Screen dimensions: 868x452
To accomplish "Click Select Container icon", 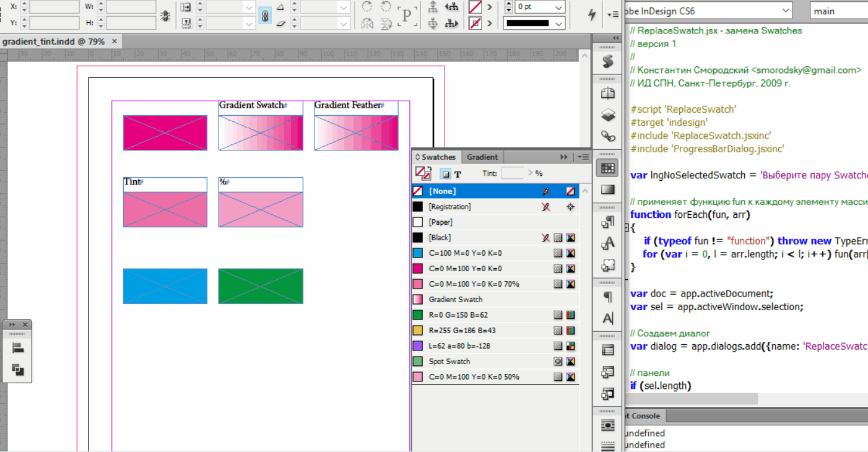I will [x=433, y=7].
